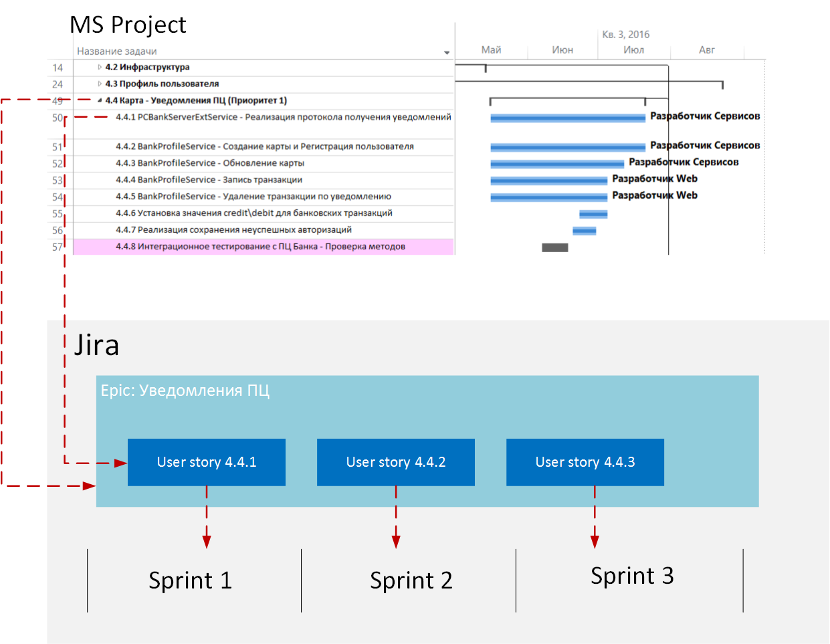Screen dimensions: 830x644
Task: Click the Июн month in timescale
Action: [562, 50]
